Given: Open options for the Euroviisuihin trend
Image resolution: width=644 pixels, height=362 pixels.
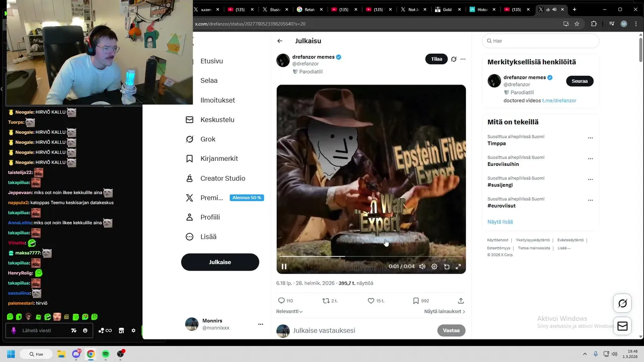Looking at the screenshot, I should 590,159.
